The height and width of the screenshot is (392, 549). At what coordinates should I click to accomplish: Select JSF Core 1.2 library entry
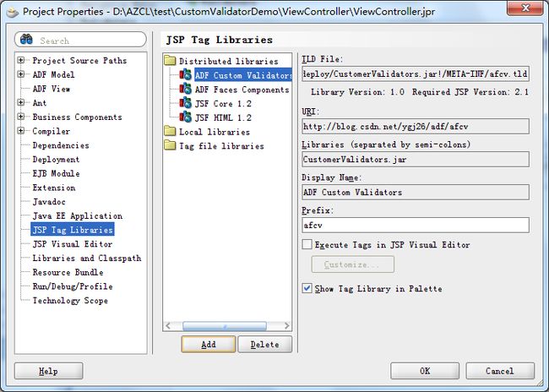(223, 104)
